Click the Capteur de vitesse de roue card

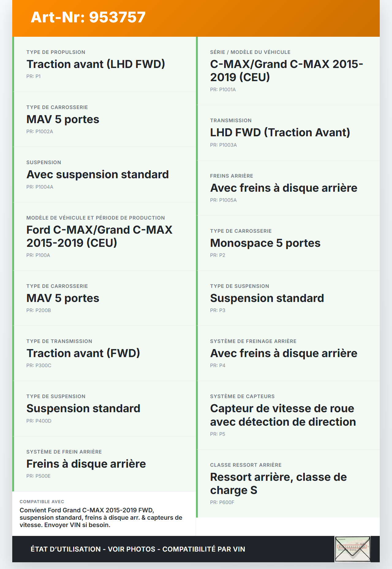point(288,415)
